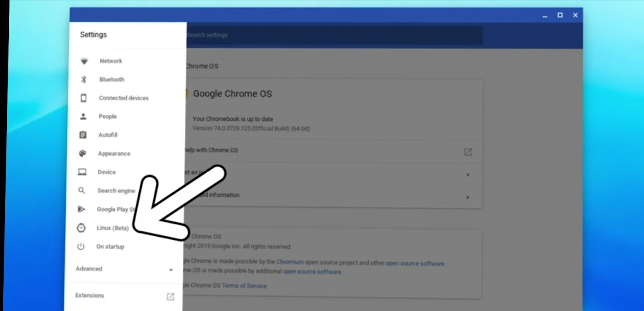Click the Bluetooth icon in sidebar
This screenshot has height=311, width=644.
(84, 79)
